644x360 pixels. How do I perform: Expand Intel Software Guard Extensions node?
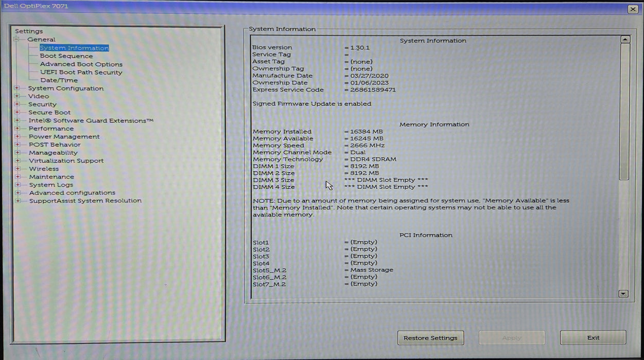coord(17,120)
